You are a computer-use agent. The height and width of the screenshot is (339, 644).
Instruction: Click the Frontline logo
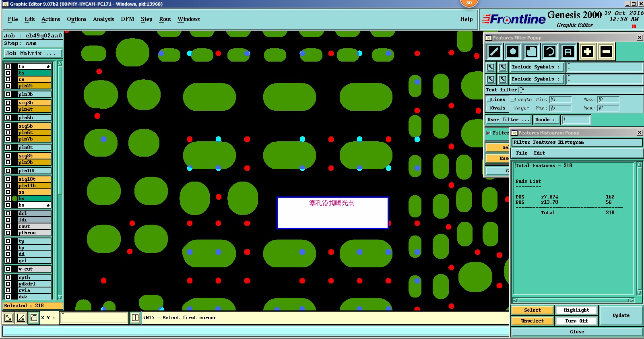pos(514,19)
